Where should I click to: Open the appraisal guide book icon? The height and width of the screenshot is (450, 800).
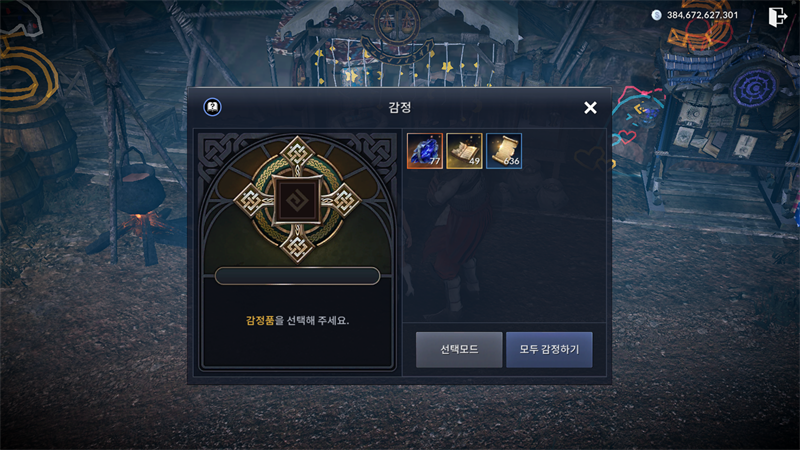(x=212, y=107)
